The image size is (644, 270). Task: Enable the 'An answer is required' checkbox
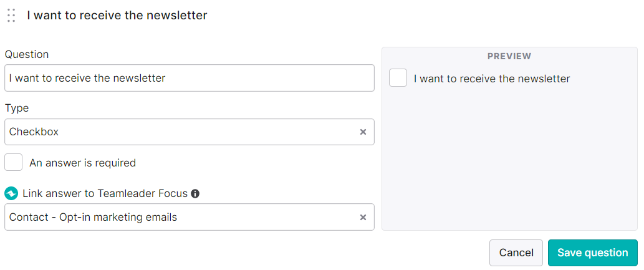click(x=14, y=162)
